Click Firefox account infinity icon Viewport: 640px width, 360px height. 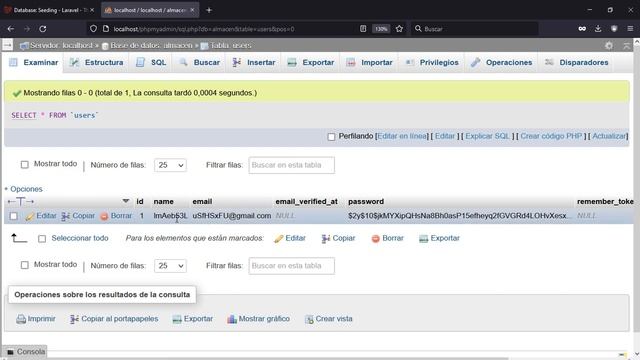tap(582, 29)
